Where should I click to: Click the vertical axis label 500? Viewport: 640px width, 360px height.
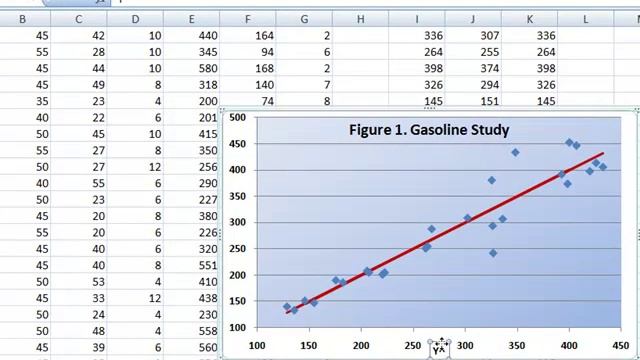point(237,118)
